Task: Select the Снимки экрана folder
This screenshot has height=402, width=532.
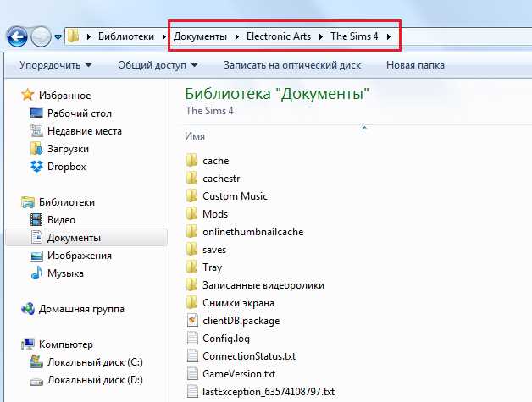Action: pos(230,302)
